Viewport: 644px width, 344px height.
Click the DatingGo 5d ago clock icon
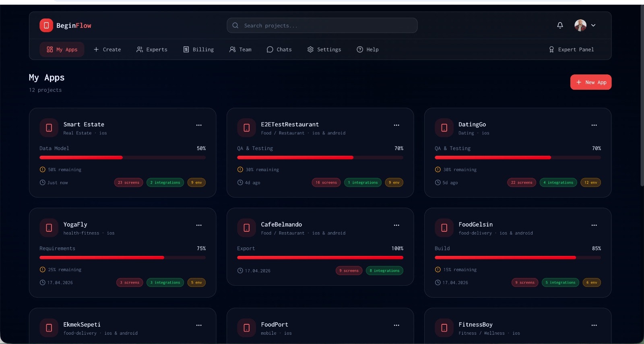(438, 183)
